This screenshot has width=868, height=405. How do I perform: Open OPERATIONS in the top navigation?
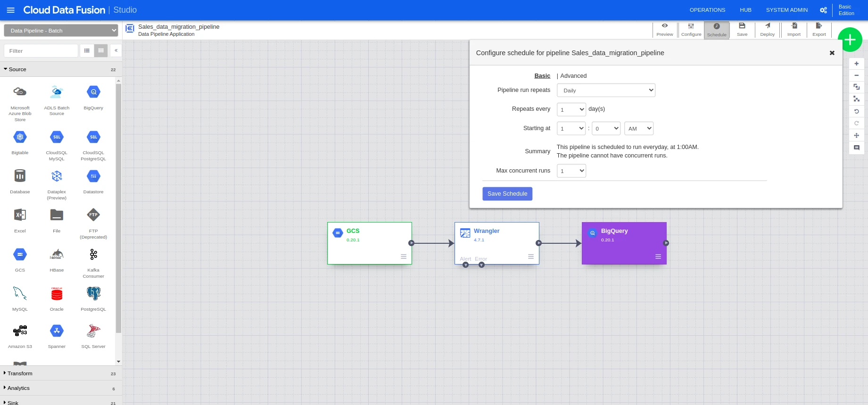707,10
